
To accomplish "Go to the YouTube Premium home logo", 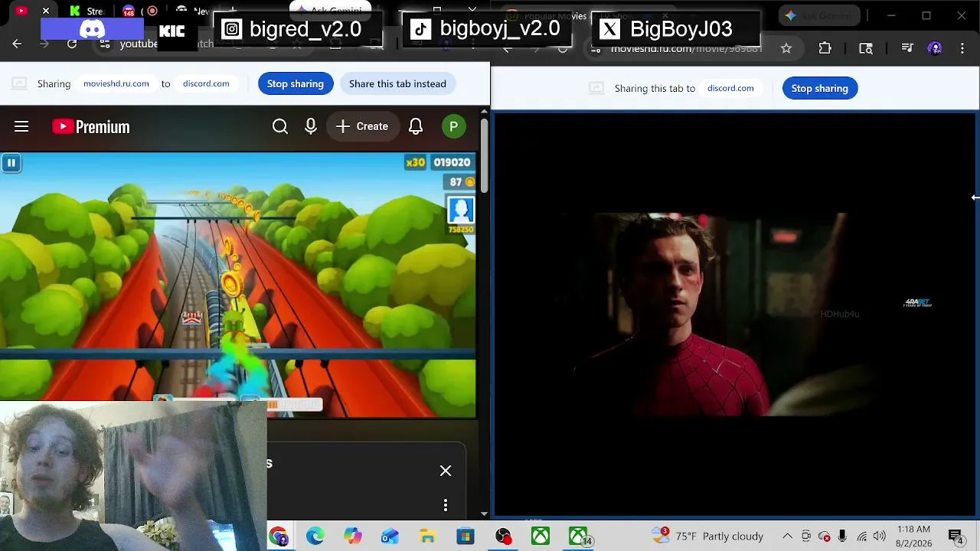I will 91,127.
